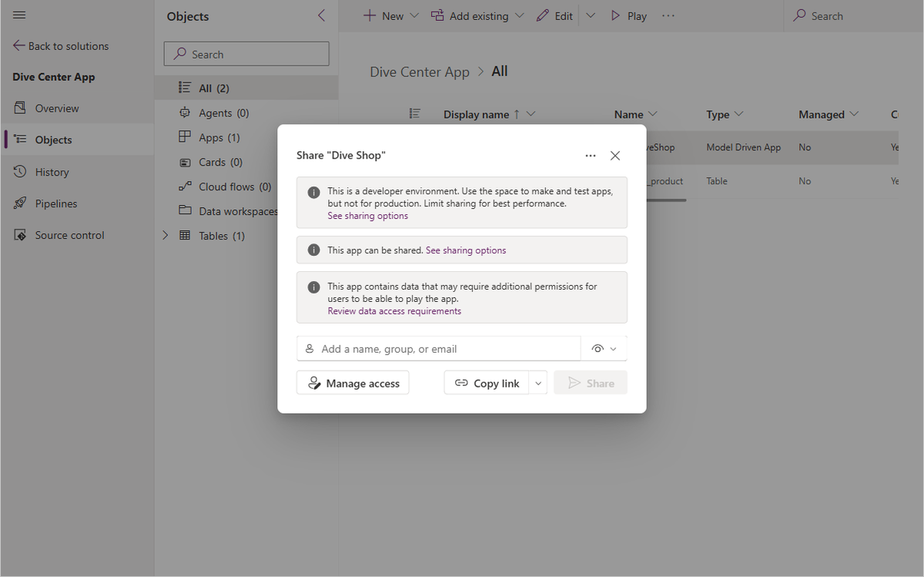Click Play in the command bar
Screen dimensions: 924x577
click(x=628, y=15)
